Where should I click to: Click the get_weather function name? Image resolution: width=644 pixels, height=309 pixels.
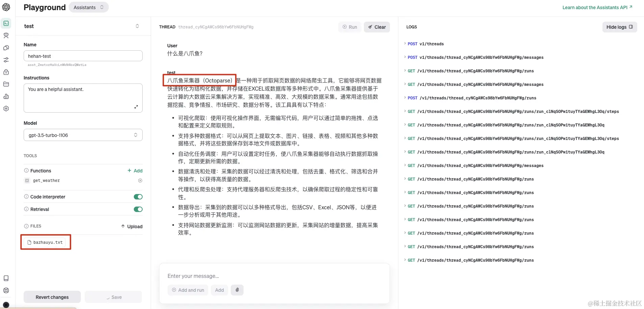click(x=46, y=181)
